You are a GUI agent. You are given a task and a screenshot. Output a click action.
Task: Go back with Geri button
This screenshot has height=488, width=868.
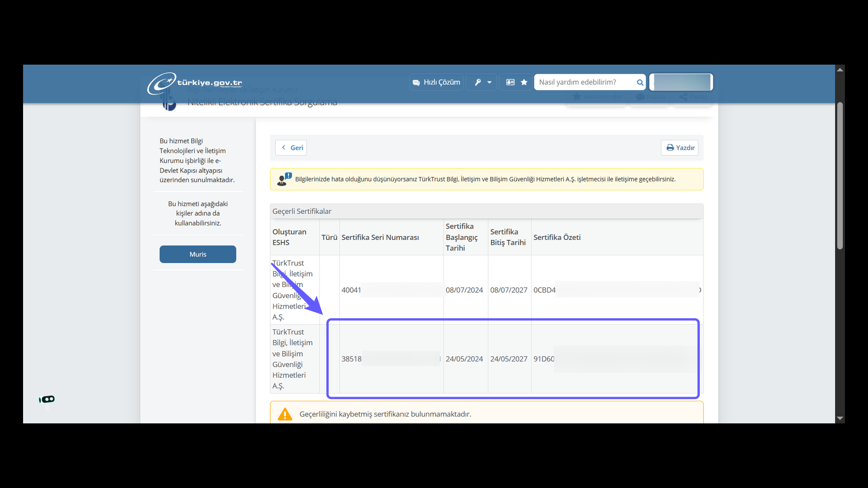(291, 148)
